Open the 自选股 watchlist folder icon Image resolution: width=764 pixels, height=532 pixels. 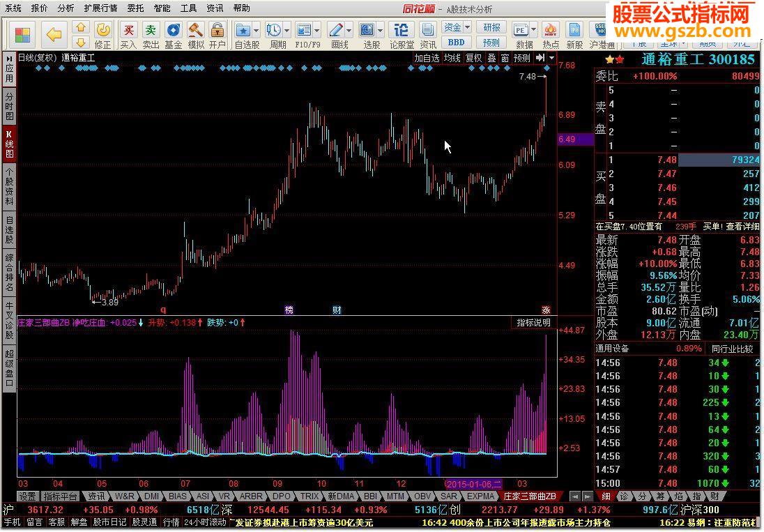click(243, 30)
